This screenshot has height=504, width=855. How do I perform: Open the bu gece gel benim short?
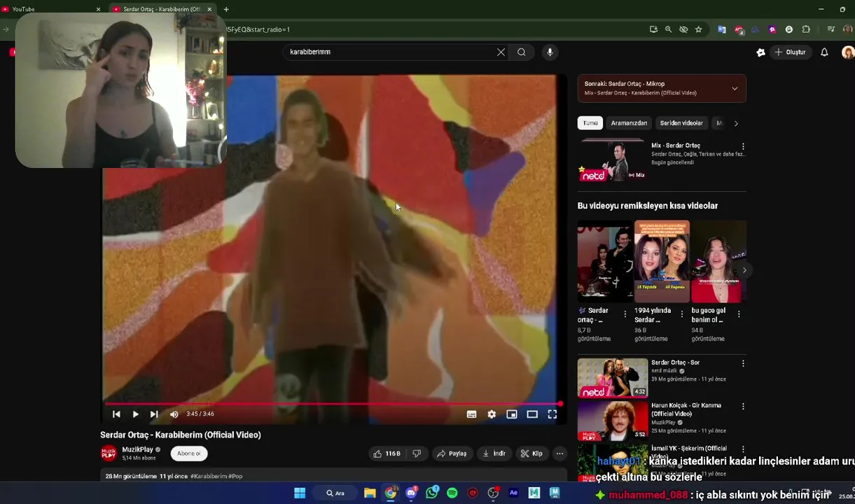coord(718,262)
